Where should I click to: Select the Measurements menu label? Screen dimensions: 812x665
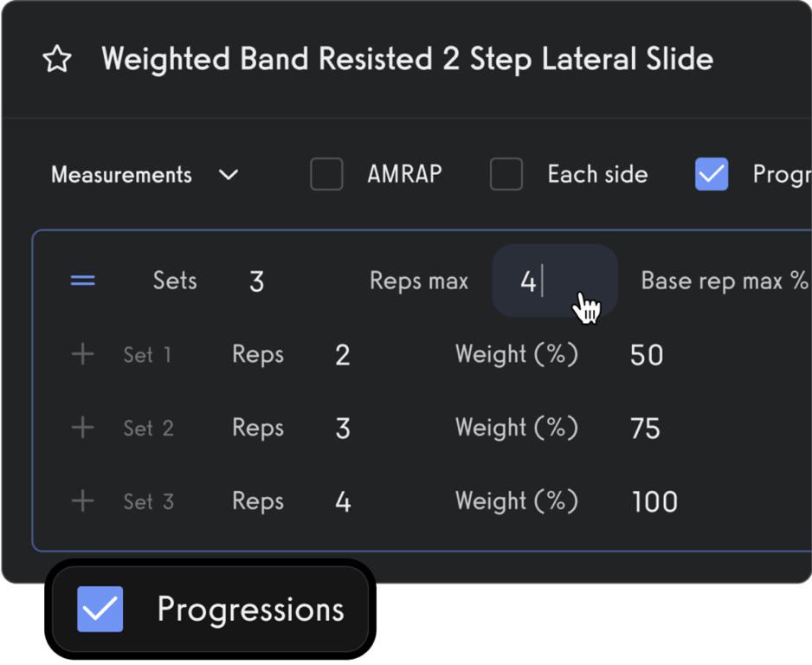(x=121, y=174)
